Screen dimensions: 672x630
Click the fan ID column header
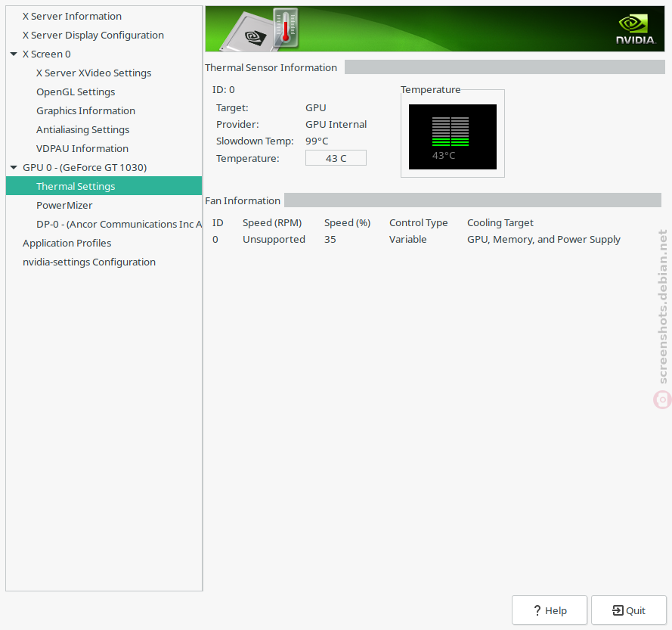[218, 222]
